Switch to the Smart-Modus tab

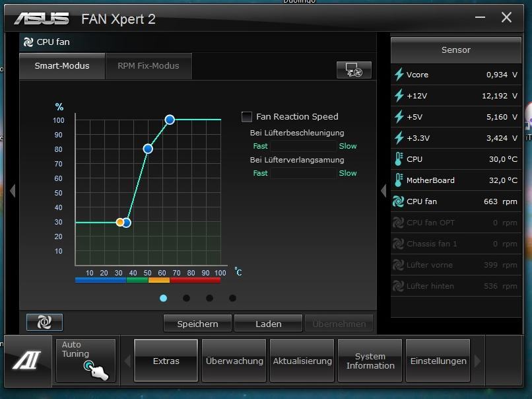pyautogui.click(x=62, y=66)
